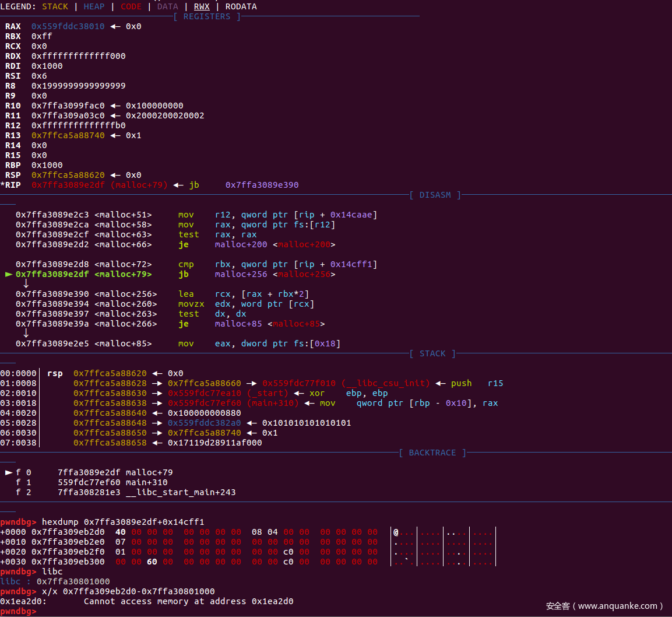Click the down arrow below the malloc+79 jb line
The height and width of the screenshot is (617, 672).
tap(26, 284)
